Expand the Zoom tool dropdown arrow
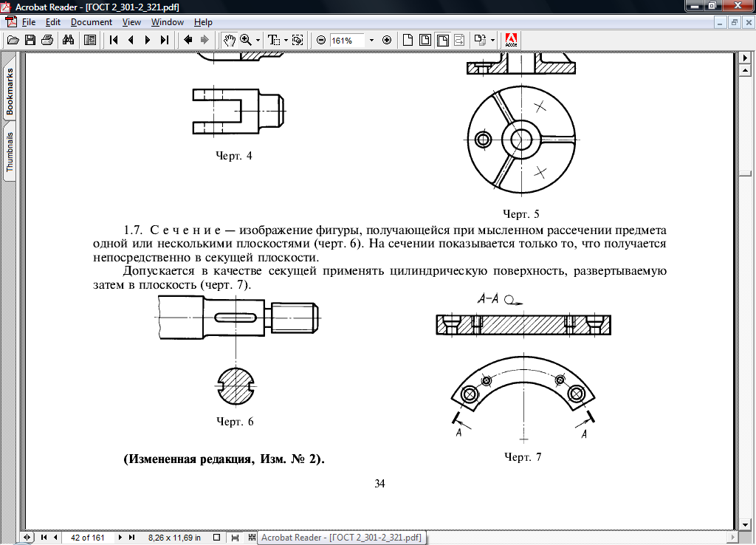Screen dimensions: 756x545 pyautogui.click(x=258, y=41)
